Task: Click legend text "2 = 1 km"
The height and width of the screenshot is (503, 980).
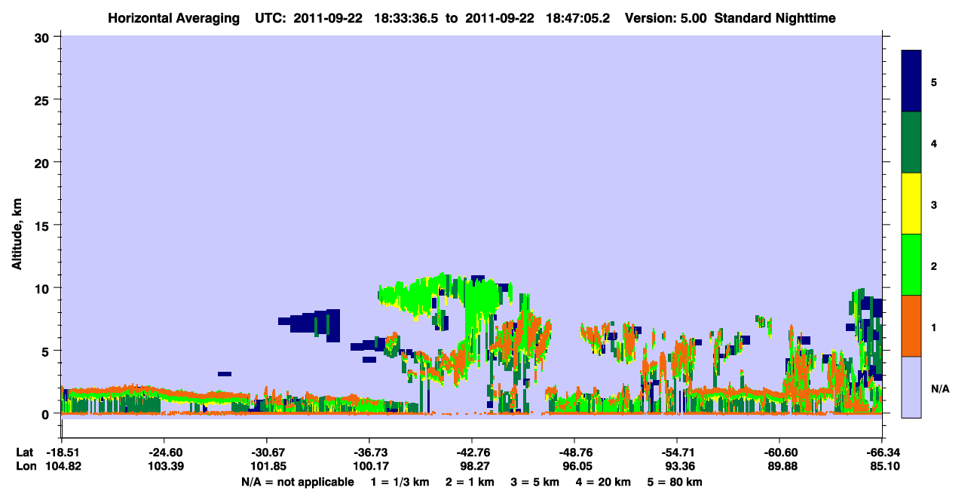Action: (x=469, y=482)
